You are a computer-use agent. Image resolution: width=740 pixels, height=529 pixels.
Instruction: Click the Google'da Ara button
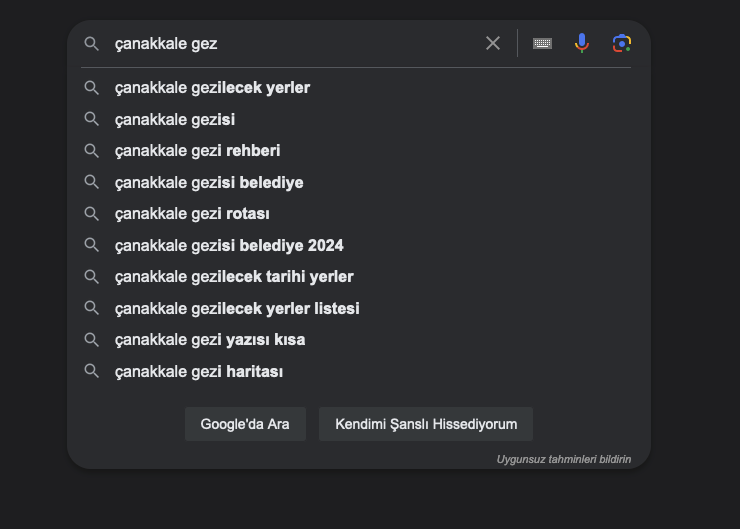[245, 424]
